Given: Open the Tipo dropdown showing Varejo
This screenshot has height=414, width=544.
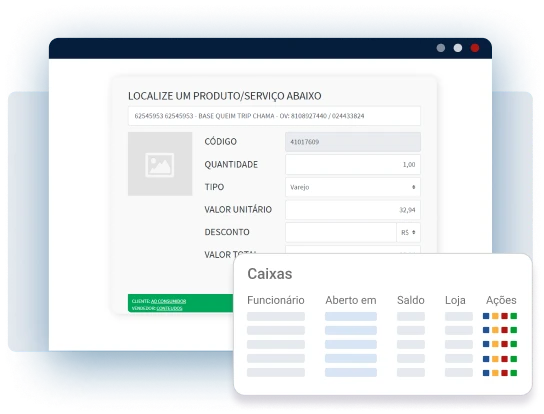Looking at the screenshot, I should click(x=353, y=187).
